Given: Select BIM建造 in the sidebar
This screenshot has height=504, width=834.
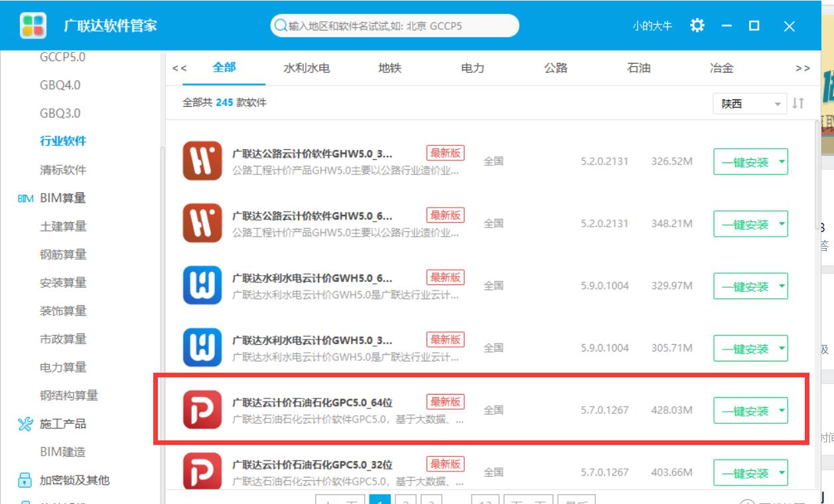Looking at the screenshot, I should (x=62, y=452).
